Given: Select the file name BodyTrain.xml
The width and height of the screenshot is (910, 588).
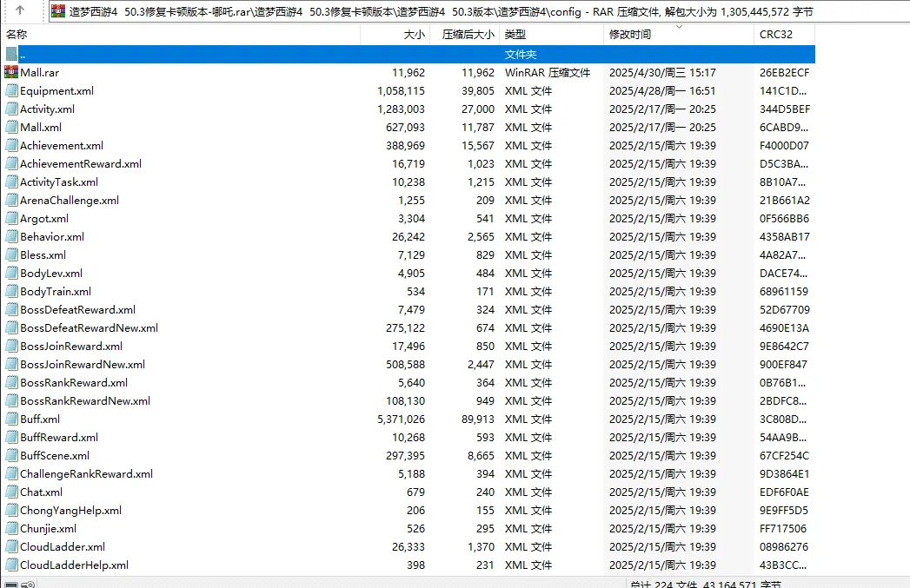Looking at the screenshot, I should 56,291.
